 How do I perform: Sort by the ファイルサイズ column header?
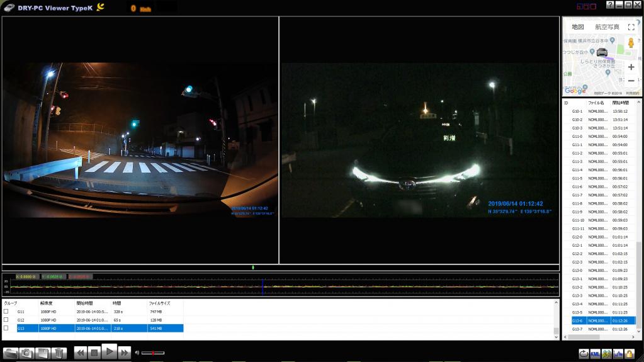[159, 303]
